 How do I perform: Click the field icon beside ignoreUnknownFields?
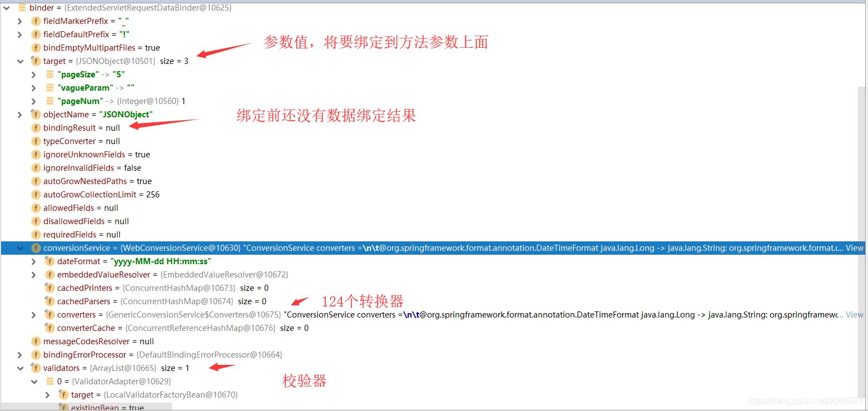point(36,155)
